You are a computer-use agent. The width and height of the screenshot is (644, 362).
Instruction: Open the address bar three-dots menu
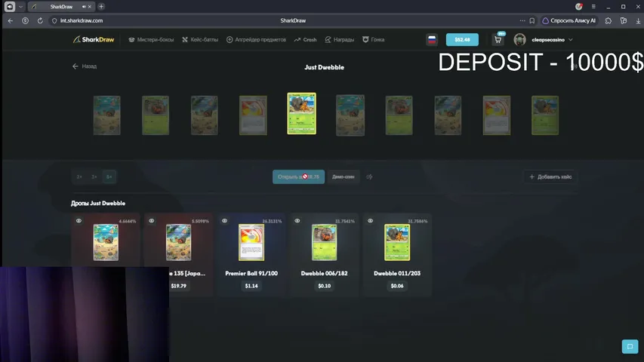pos(522,20)
